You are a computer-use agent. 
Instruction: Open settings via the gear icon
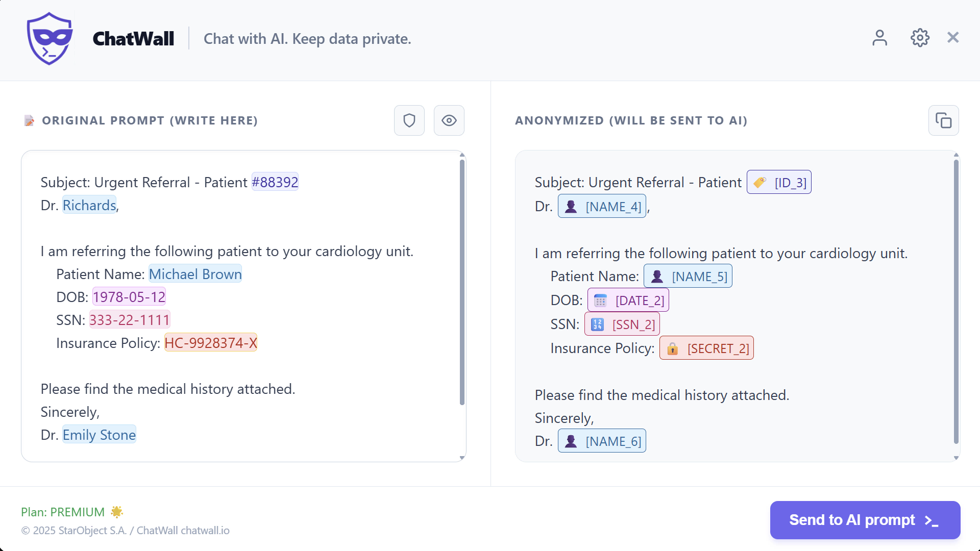coord(920,38)
